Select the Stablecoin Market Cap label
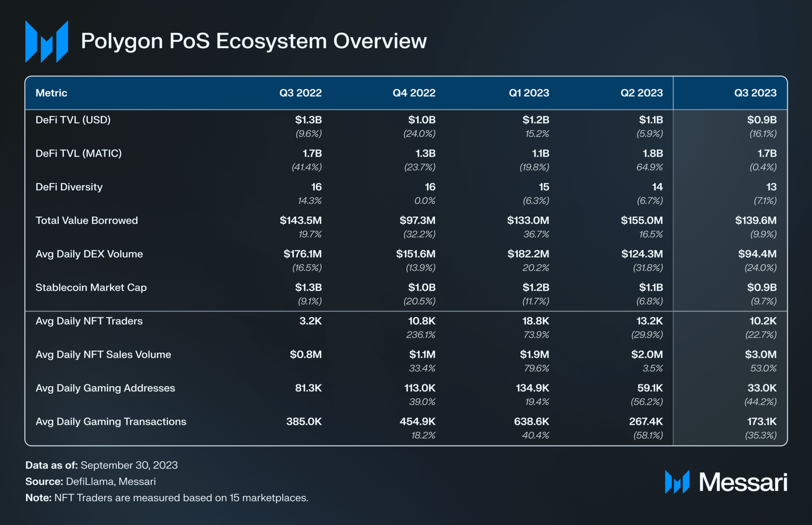Viewport: 812px width, 525px height. [91, 288]
